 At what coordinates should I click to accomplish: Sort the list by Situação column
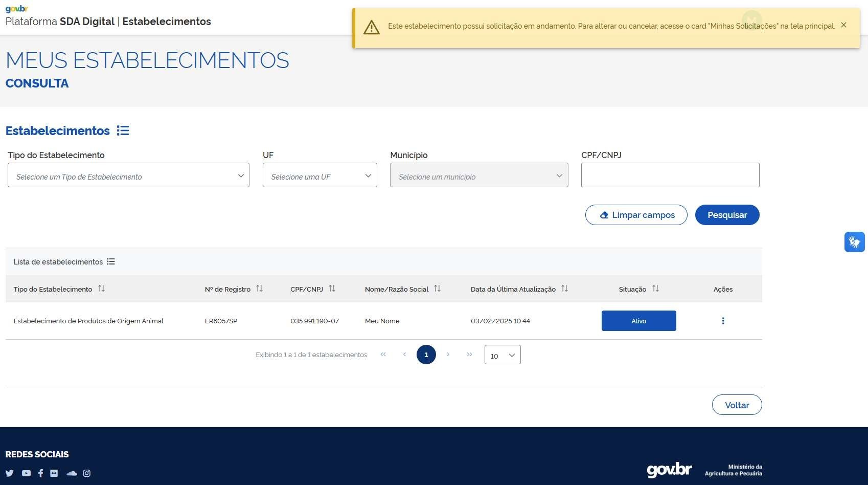[x=655, y=289]
